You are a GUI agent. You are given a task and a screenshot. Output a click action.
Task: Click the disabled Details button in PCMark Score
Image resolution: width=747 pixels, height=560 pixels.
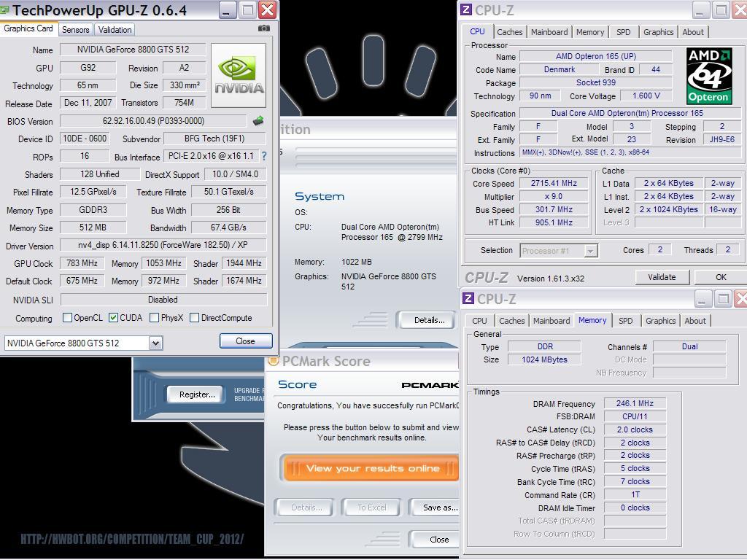306,507
